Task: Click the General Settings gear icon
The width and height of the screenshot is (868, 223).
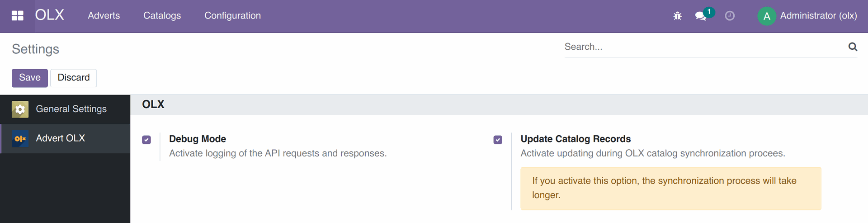Action: [x=20, y=109]
